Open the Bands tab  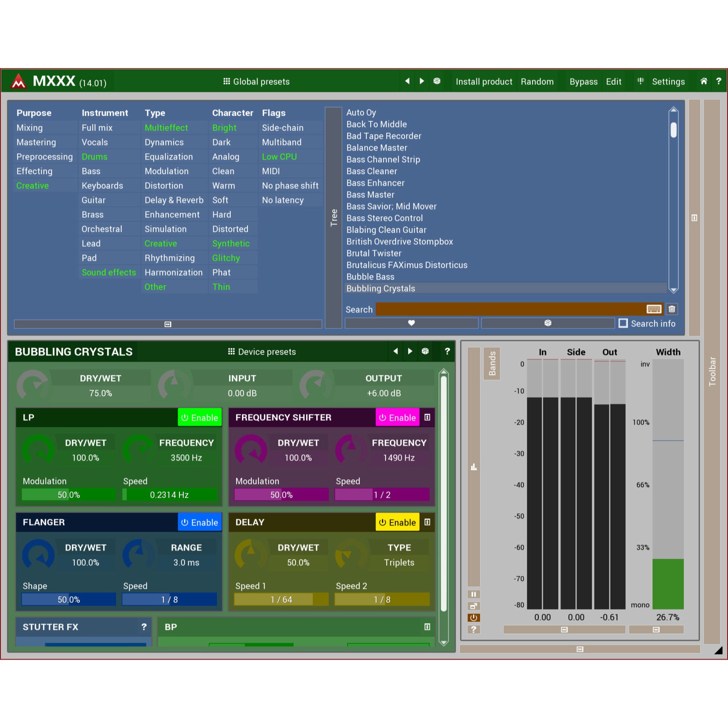(x=492, y=363)
